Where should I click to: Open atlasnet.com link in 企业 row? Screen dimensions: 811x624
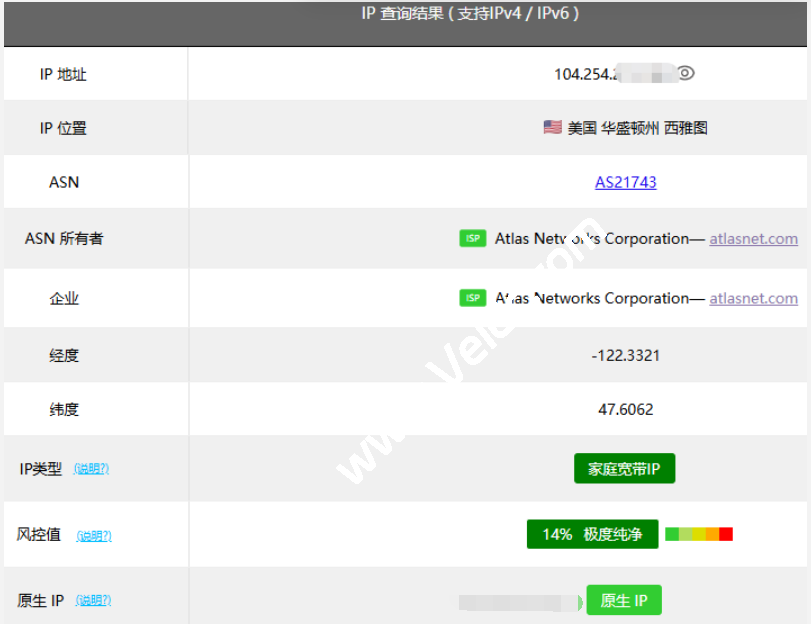point(753,298)
